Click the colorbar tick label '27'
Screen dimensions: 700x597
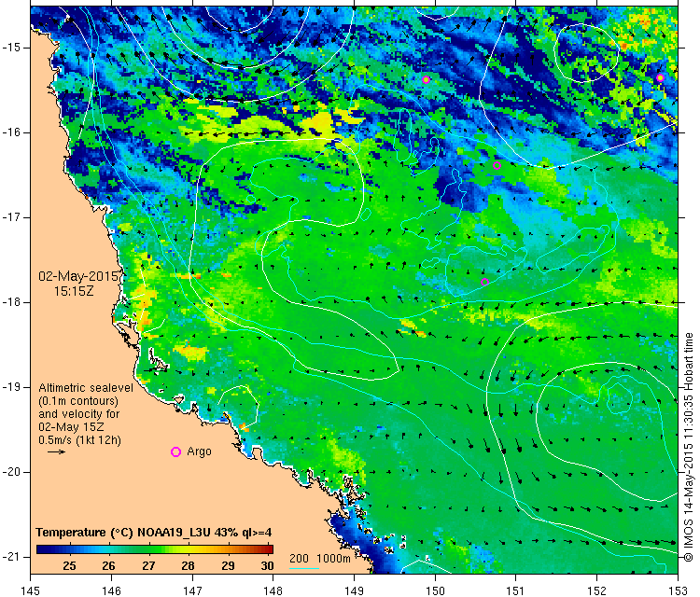click(x=148, y=566)
